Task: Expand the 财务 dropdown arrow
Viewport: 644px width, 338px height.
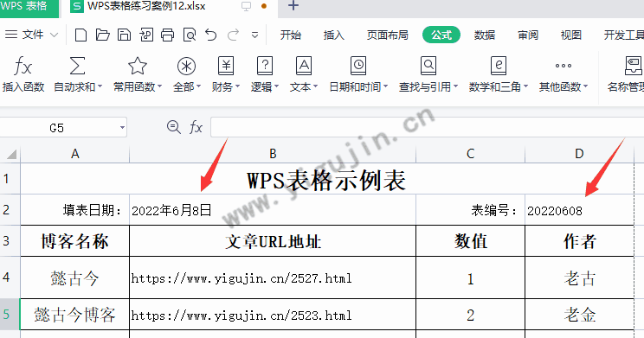Action: [x=237, y=86]
